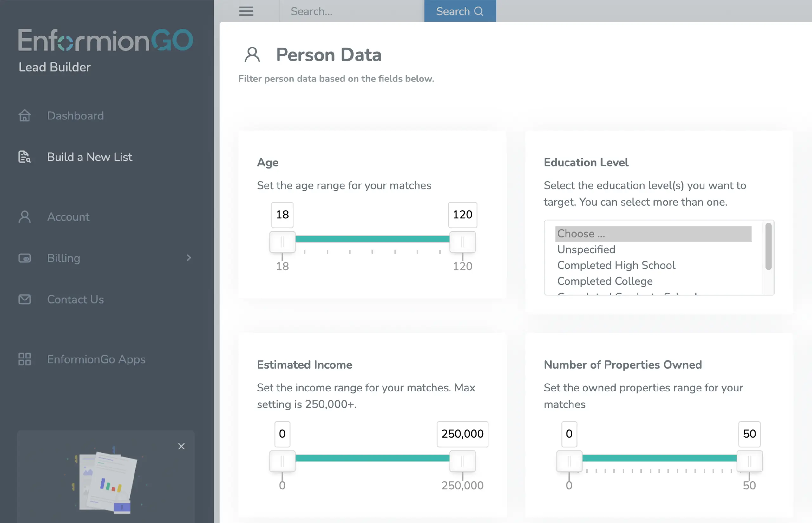The image size is (812, 523).
Task: Select Unspecified in Education Level list
Action: [x=586, y=249]
